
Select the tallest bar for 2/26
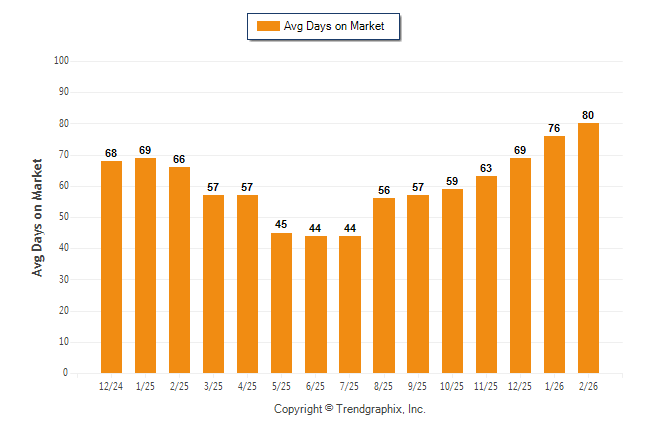(x=588, y=248)
